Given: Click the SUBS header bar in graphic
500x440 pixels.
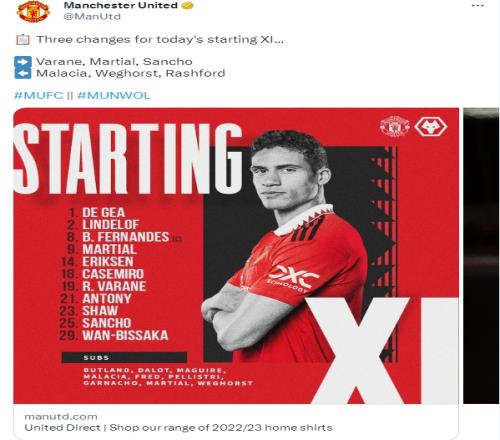Looking at the screenshot, I should tap(124, 357).
